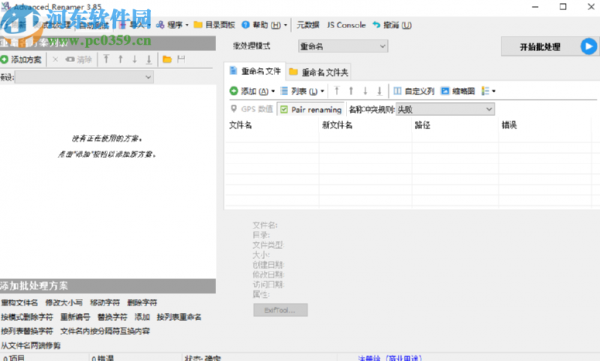This screenshot has width=600, height=361.
Task: Add the swap by separator method
Action: [x=105, y=331]
